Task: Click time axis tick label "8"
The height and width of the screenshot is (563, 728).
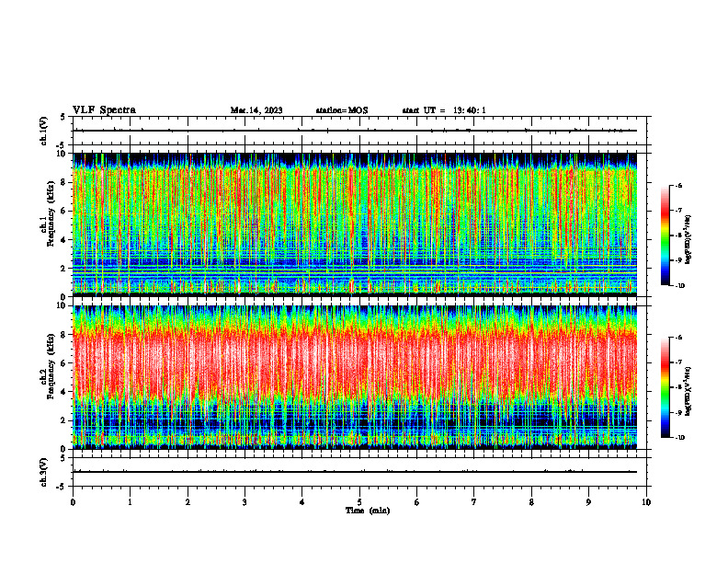Action: [531, 502]
